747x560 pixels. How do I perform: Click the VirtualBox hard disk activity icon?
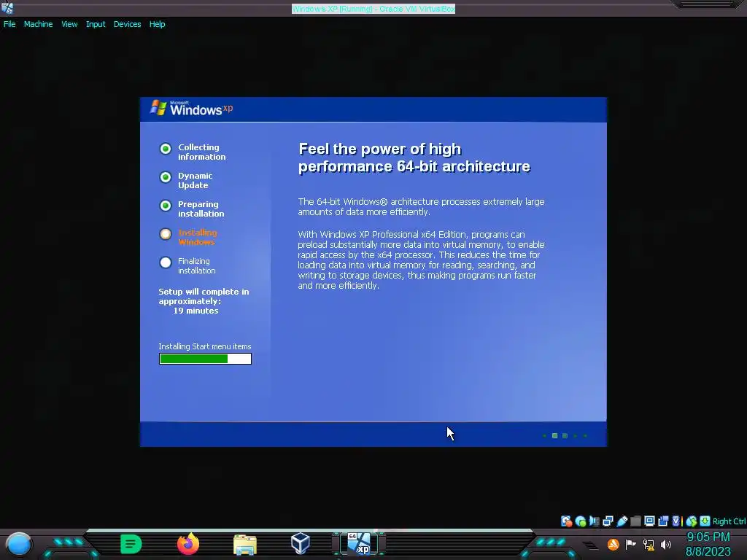coord(566,521)
